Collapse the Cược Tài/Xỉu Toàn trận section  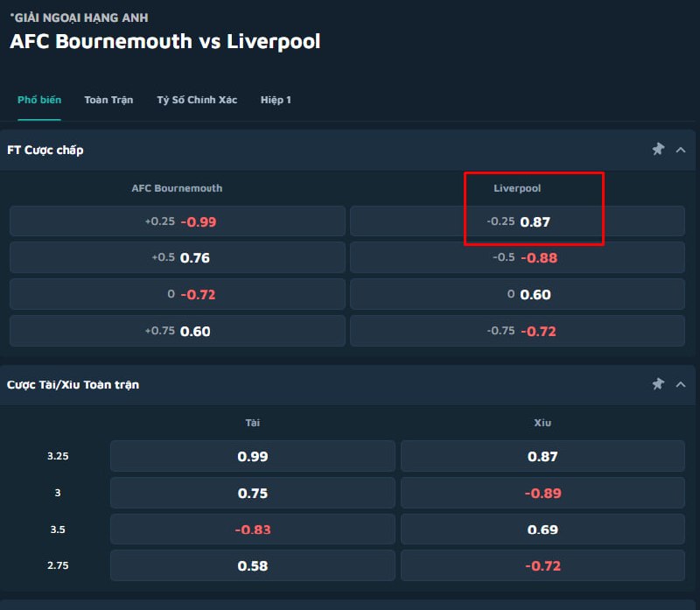tap(681, 384)
